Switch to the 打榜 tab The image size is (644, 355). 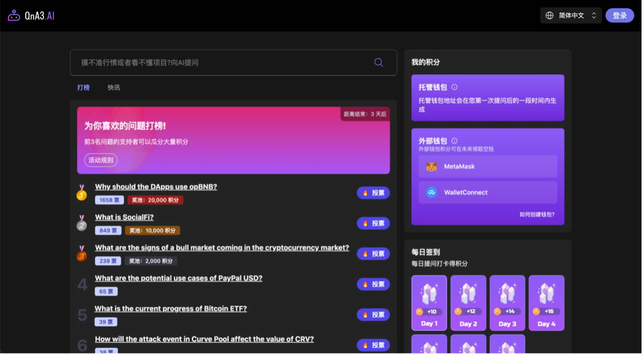click(83, 87)
